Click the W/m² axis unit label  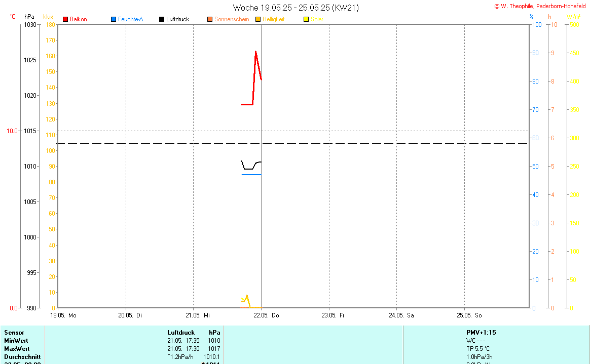pyautogui.click(x=573, y=17)
